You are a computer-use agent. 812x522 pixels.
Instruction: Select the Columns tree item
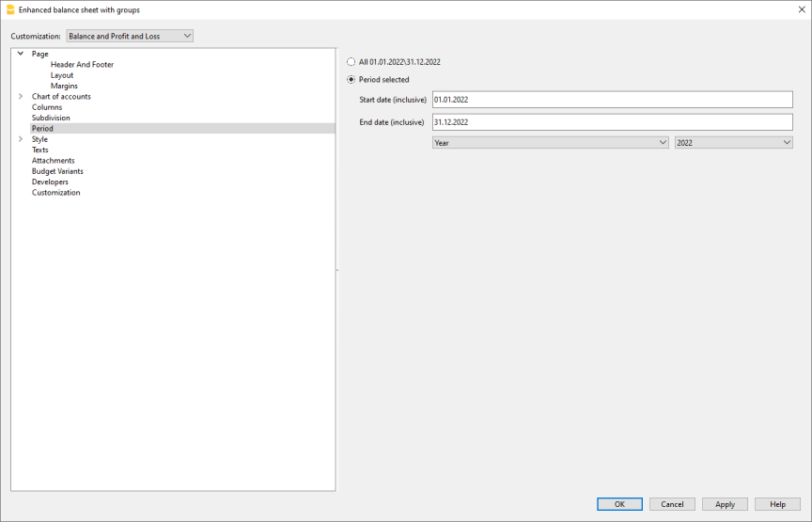pos(47,107)
